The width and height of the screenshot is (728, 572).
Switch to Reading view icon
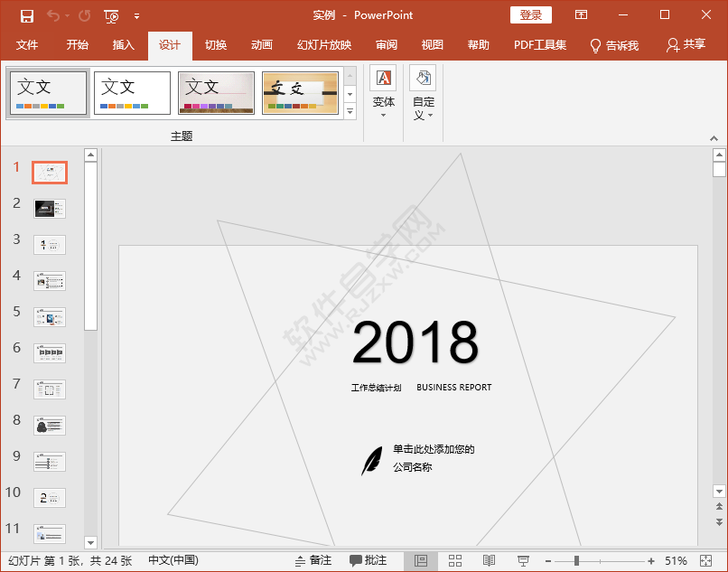489,561
